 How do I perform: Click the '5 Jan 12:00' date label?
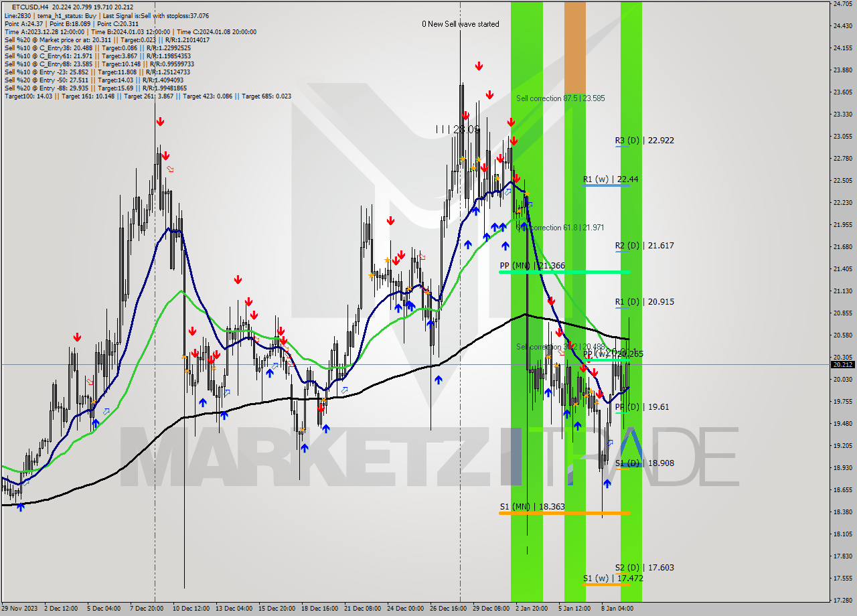pyautogui.click(x=575, y=609)
